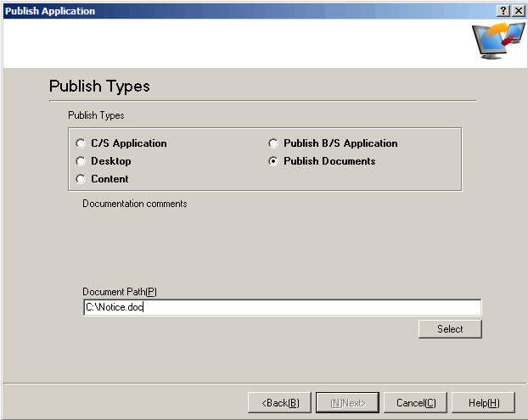This screenshot has width=528, height=420.
Task: Choose the Desktop publish type
Action: [81, 161]
